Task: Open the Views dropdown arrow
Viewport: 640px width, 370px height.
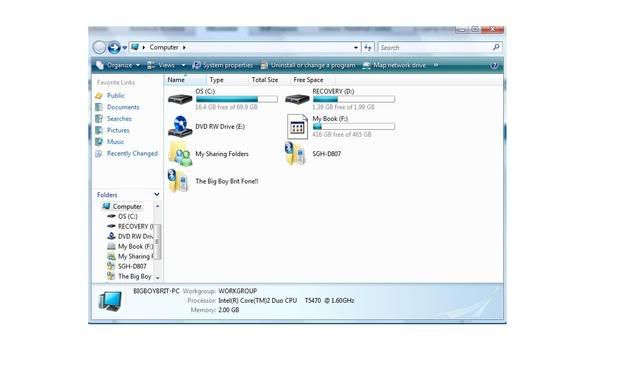Action: pos(183,65)
